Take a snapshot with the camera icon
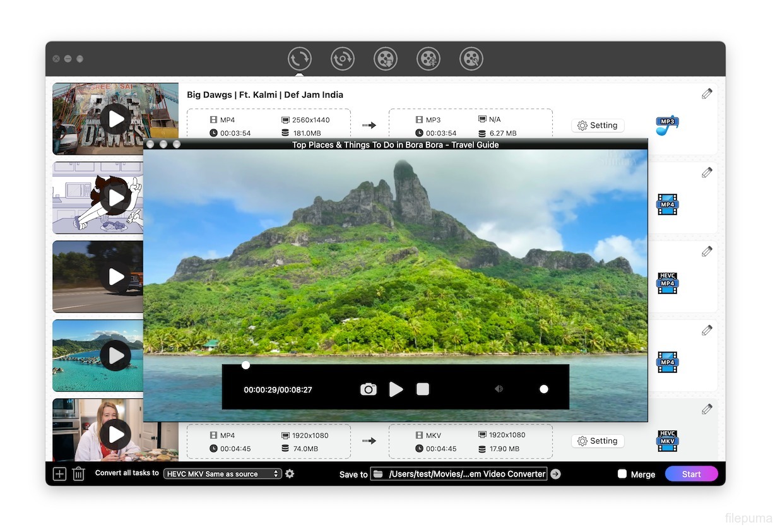The height and width of the screenshot is (532, 780). pyautogui.click(x=368, y=389)
